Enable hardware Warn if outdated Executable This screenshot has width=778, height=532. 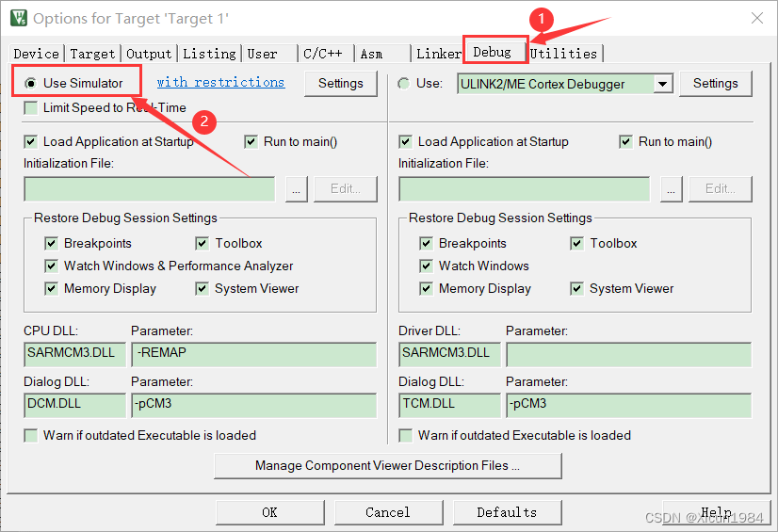(x=405, y=436)
